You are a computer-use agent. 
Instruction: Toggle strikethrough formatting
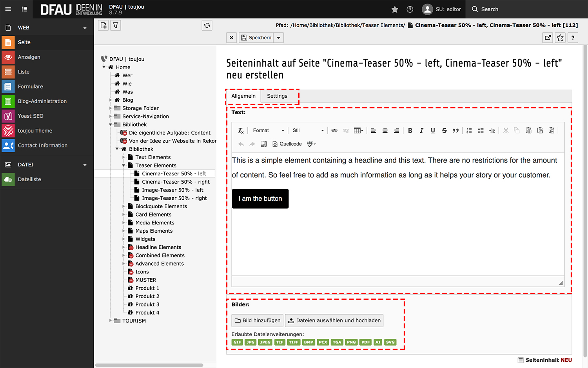(444, 131)
